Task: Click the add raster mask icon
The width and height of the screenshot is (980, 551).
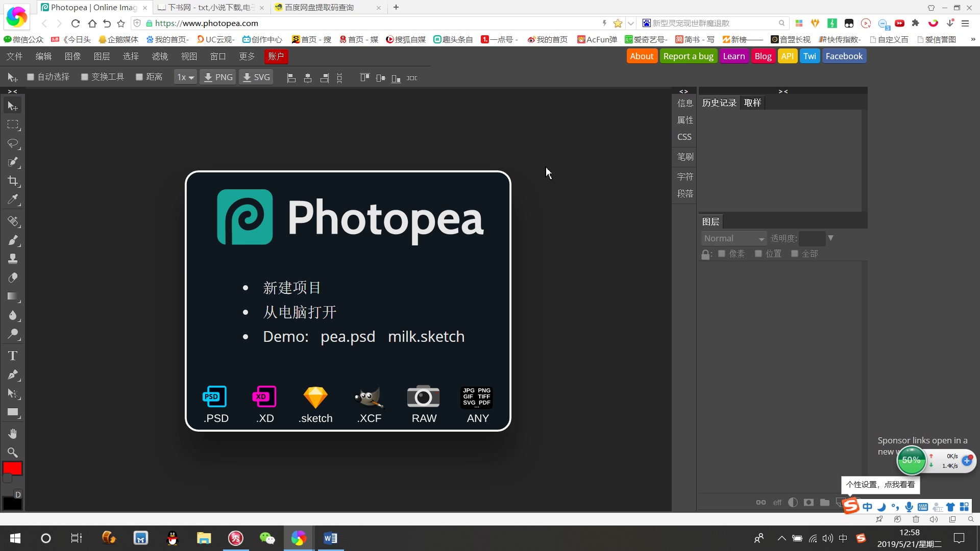Action: tap(808, 503)
